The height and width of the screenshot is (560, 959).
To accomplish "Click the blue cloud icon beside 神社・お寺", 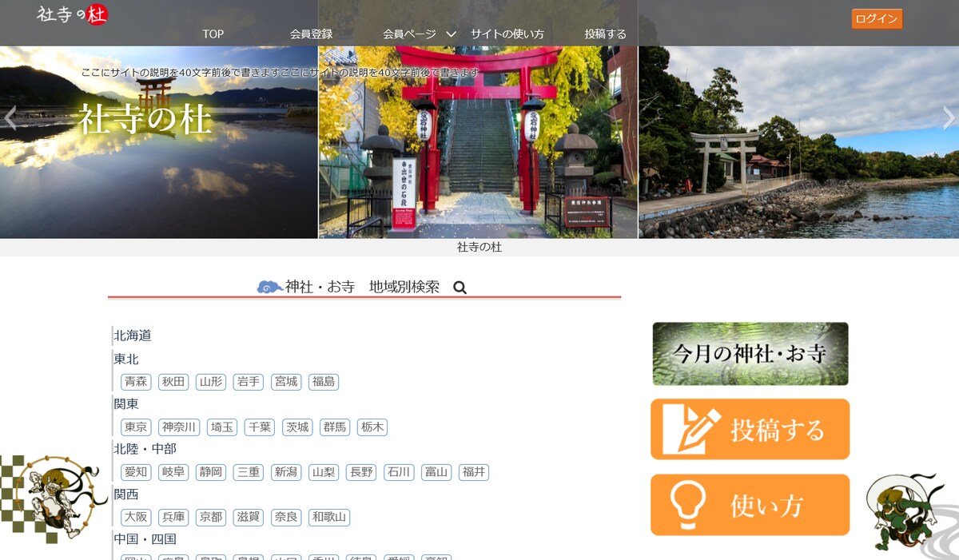I will pos(269,287).
